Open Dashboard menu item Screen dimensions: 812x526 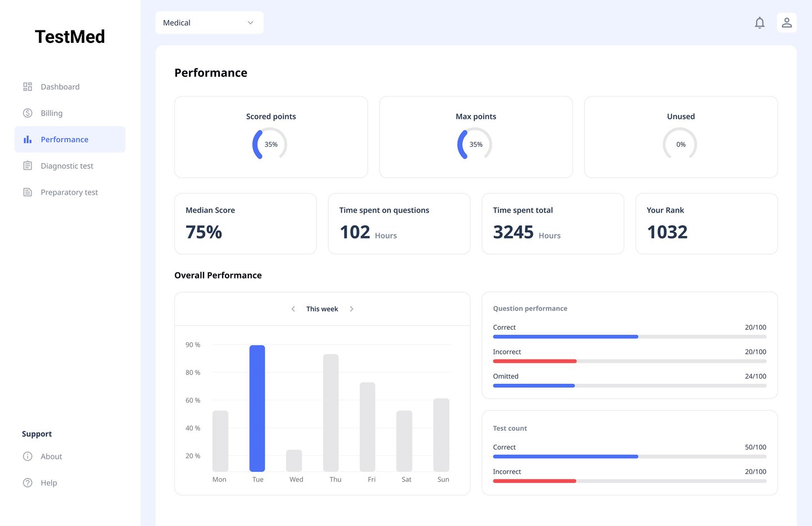(70, 86)
